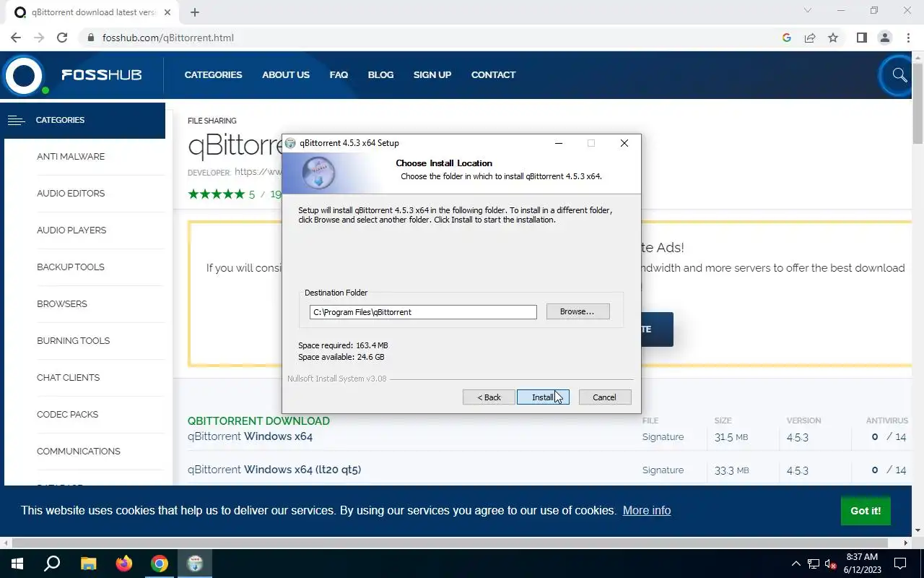Open the Chrome profile avatar
Image resolution: width=924 pixels, height=578 pixels.
884,38
